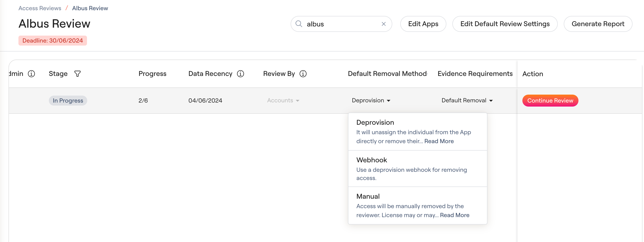Open Edit Default Review Settings
The height and width of the screenshot is (242, 644).
505,24
